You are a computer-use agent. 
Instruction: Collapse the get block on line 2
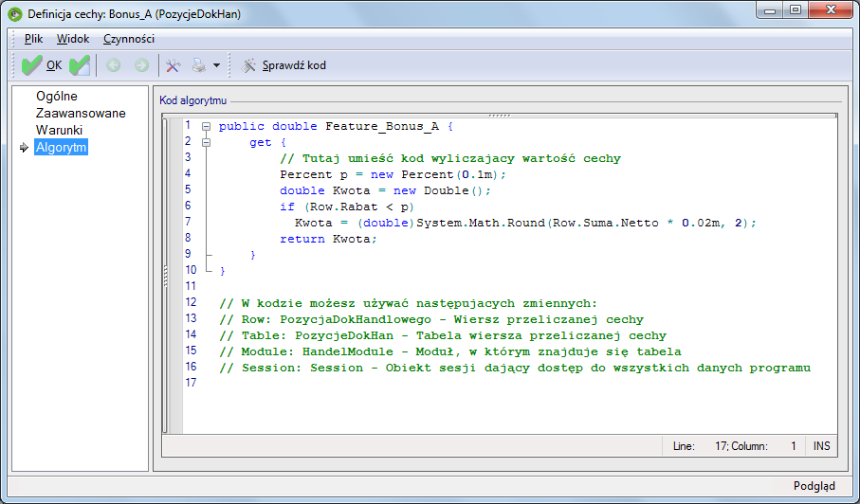point(206,142)
